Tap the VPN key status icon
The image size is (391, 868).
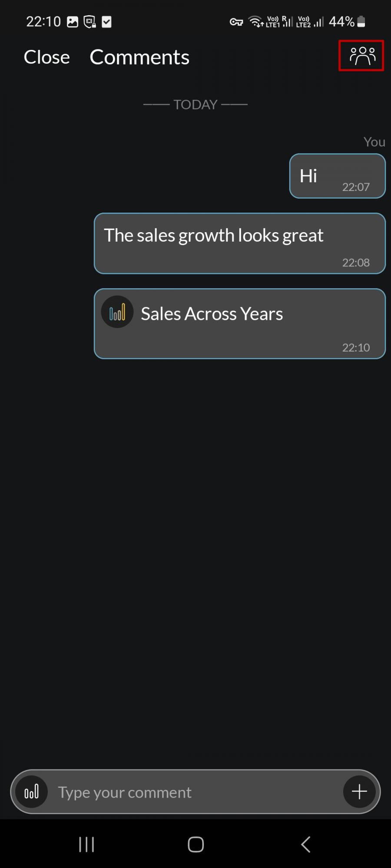pyautogui.click(x=236, y=22)
